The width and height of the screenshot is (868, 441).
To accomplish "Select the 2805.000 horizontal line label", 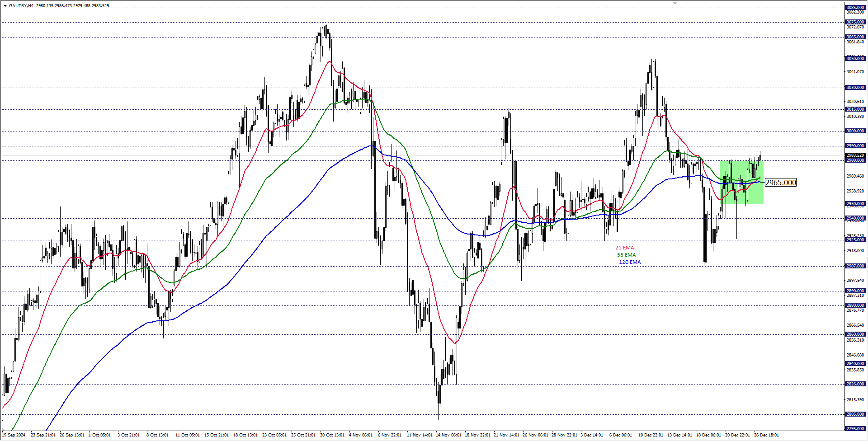I will 855,414.
